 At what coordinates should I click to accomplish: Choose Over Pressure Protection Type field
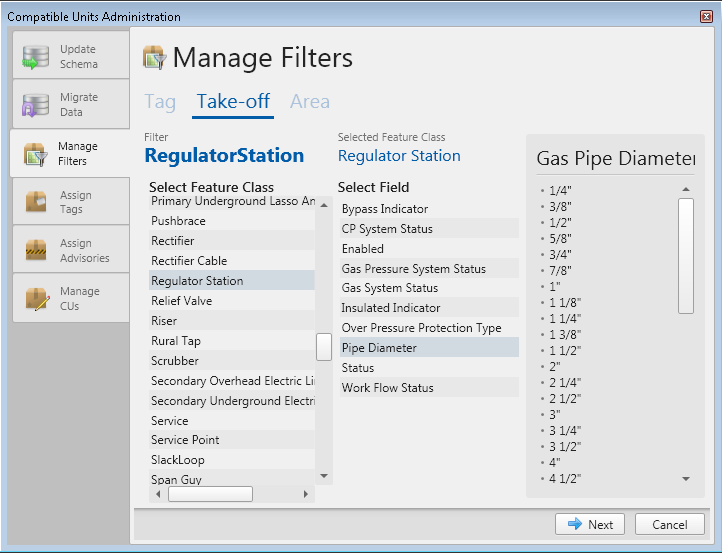click(421, 328)
